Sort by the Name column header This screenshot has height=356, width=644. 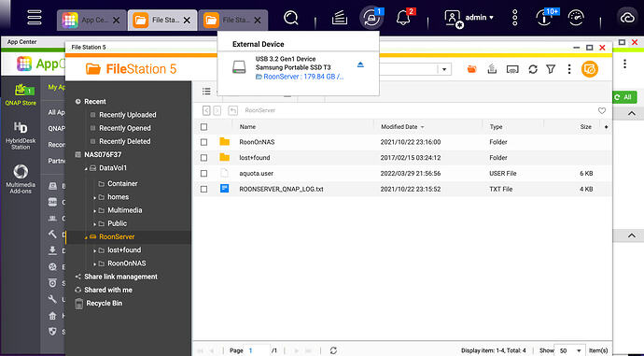(247, 127)
